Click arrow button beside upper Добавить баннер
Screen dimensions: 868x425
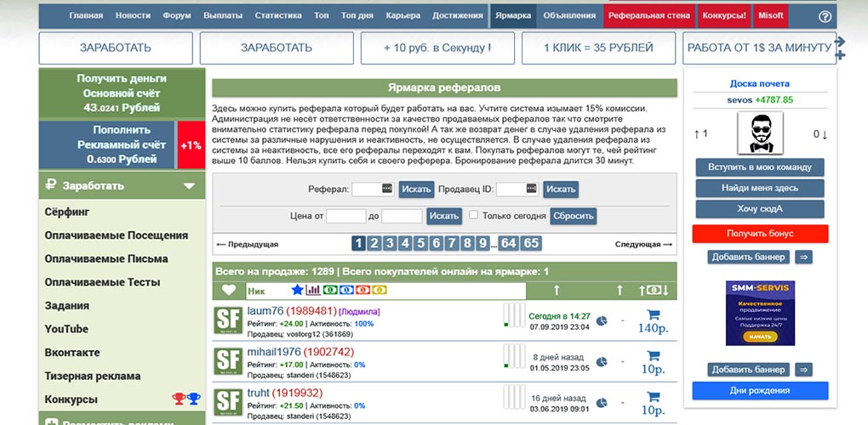804,257
